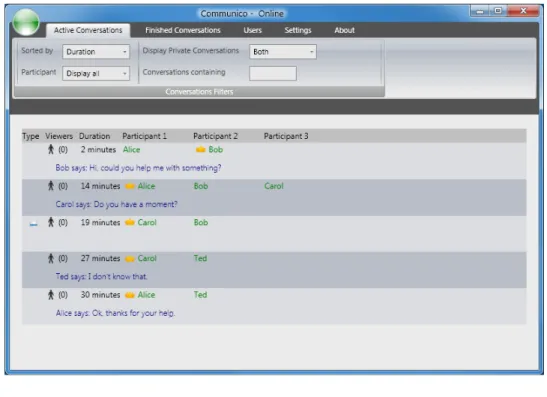Click the '27 minutes' duration cell

[100, 259]
